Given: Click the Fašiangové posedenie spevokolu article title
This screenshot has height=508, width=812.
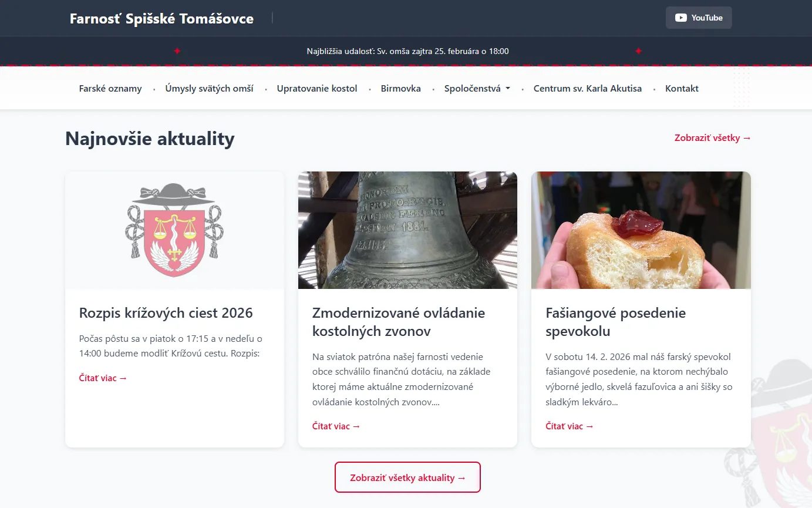Looking at the screenshot, I should coord(615,322).
